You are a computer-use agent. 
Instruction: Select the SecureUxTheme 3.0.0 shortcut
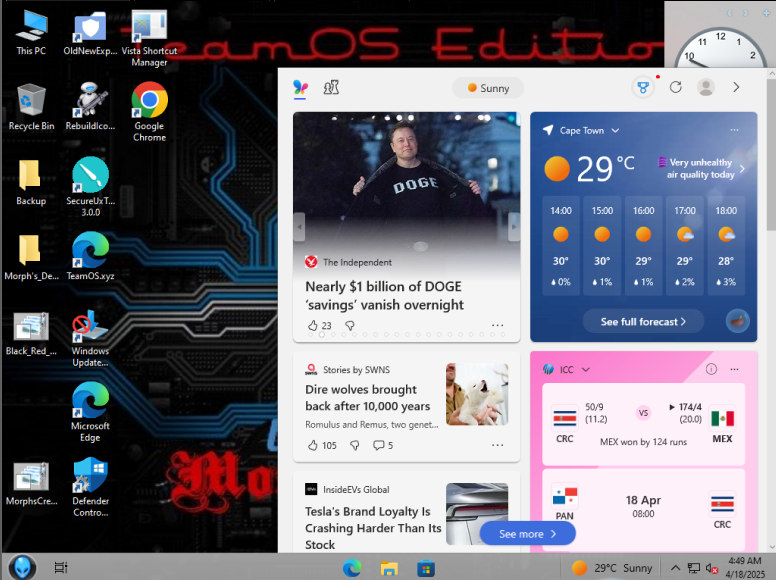click(90, 187)
